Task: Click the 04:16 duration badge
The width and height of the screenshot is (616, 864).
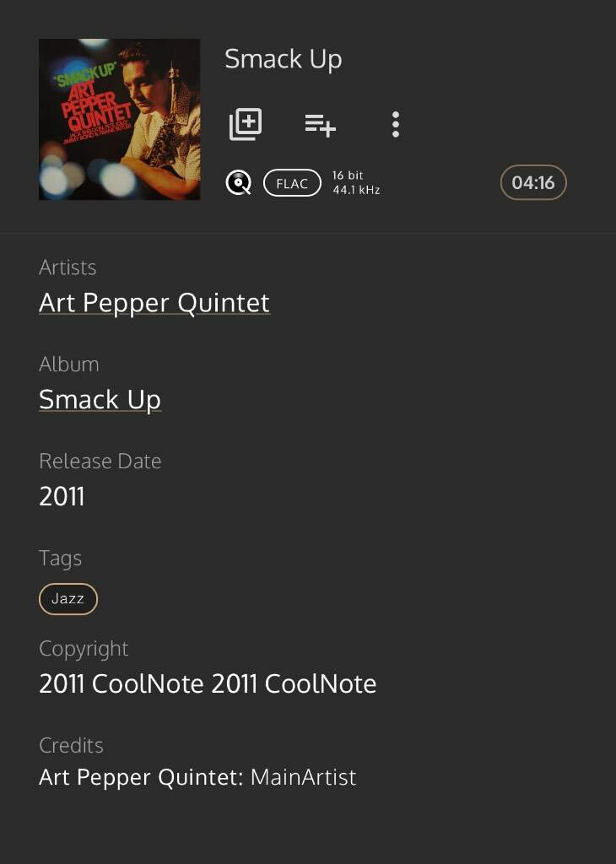Action: tap(532, 182)
